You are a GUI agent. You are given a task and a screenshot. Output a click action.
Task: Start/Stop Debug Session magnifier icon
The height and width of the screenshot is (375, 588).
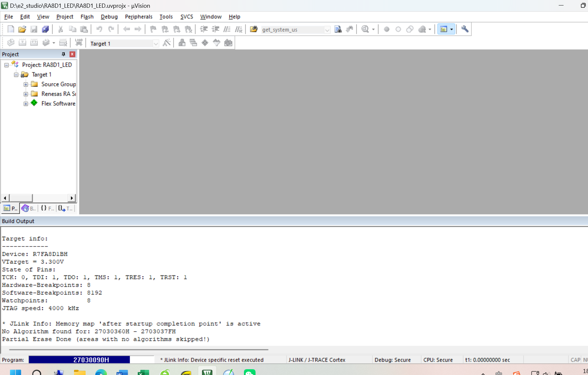coord(365,29)
